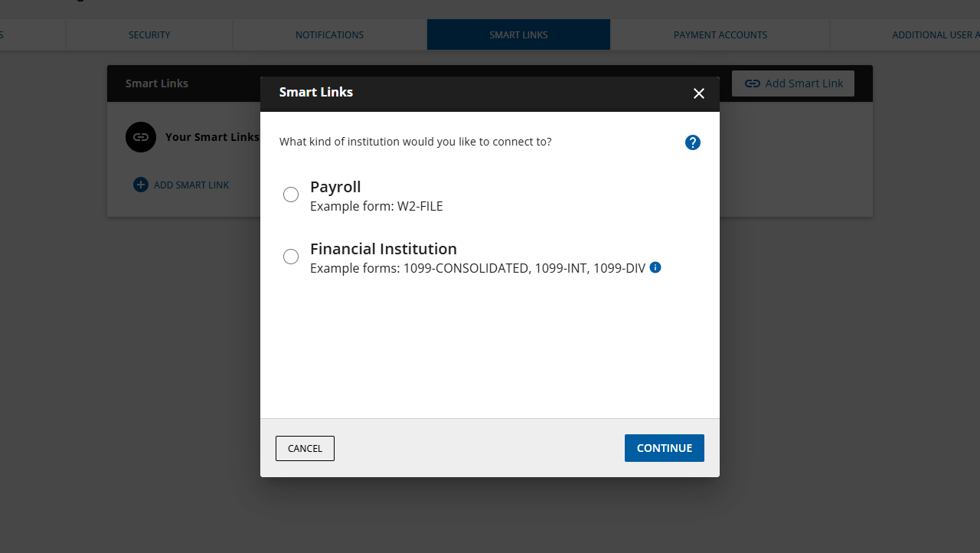The width and height of the screenshot is (980, 553).
Task: Click the Payroll option label
Action: click(x=335, y=187)
